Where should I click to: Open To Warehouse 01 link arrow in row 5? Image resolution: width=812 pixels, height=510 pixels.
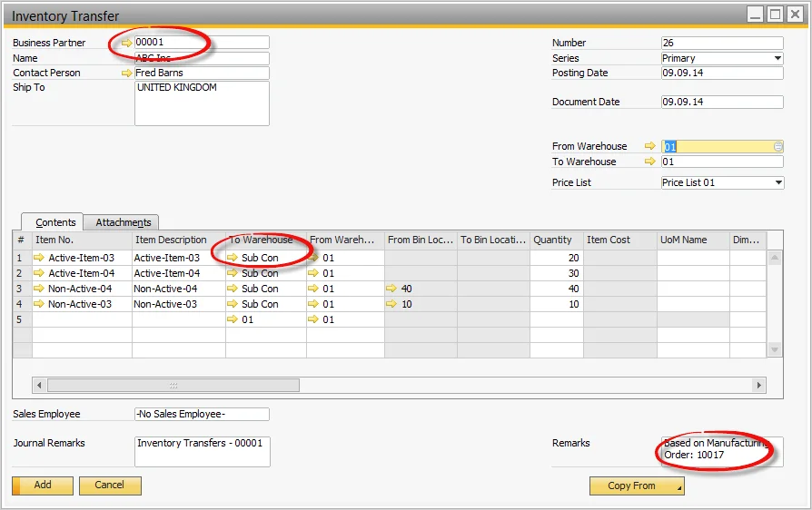(x=233, y=319)
